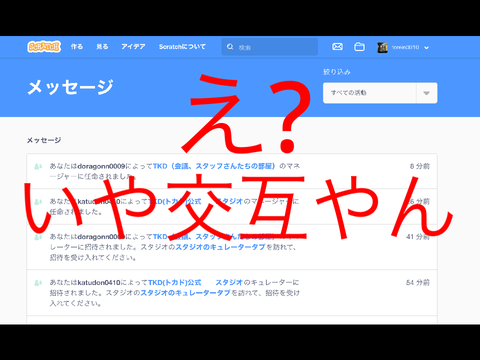480x360 pixels.
Task: Click the メッセージ page heading
Action: pos(70,87)
